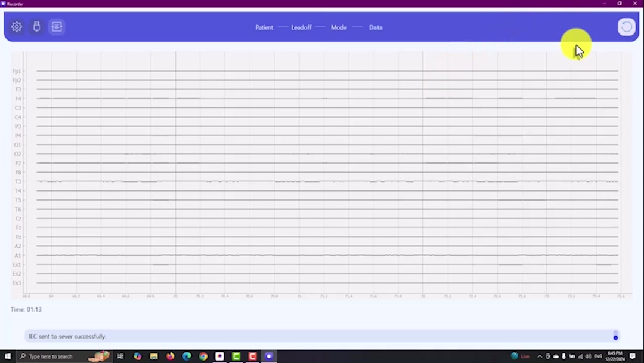Go to the Data step
The image size is (644, 363).
coord(376,27)
